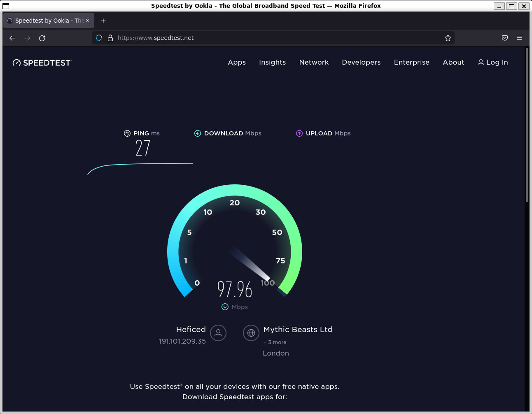Screen dimensions: 532x414
Task: Click the tracking protection shield icon
Action: pyautogui.click(x=99, y=38)
